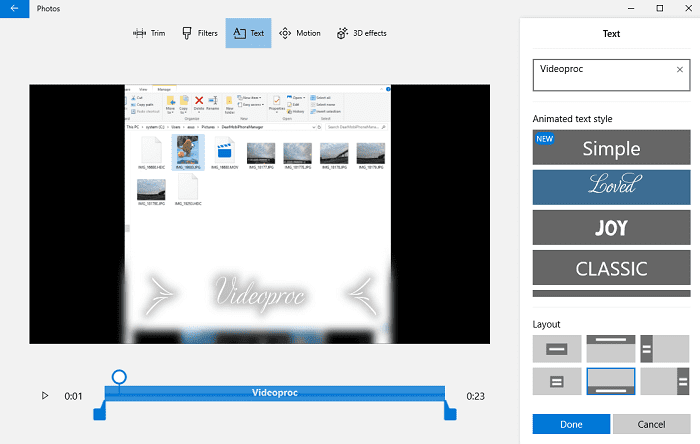Image resolution: width=700 pixels, height=444 pixels.
Task: Open the Motion tool
Action: point(300,33)
